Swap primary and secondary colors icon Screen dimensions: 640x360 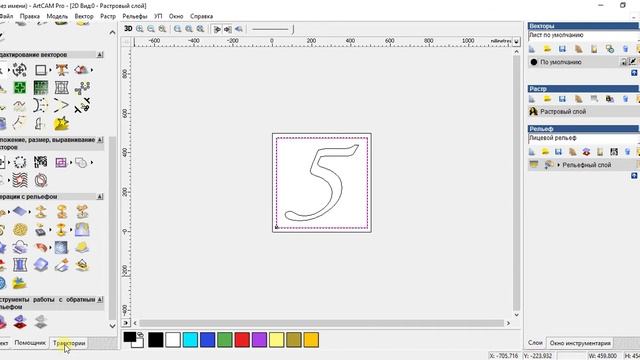140,335
